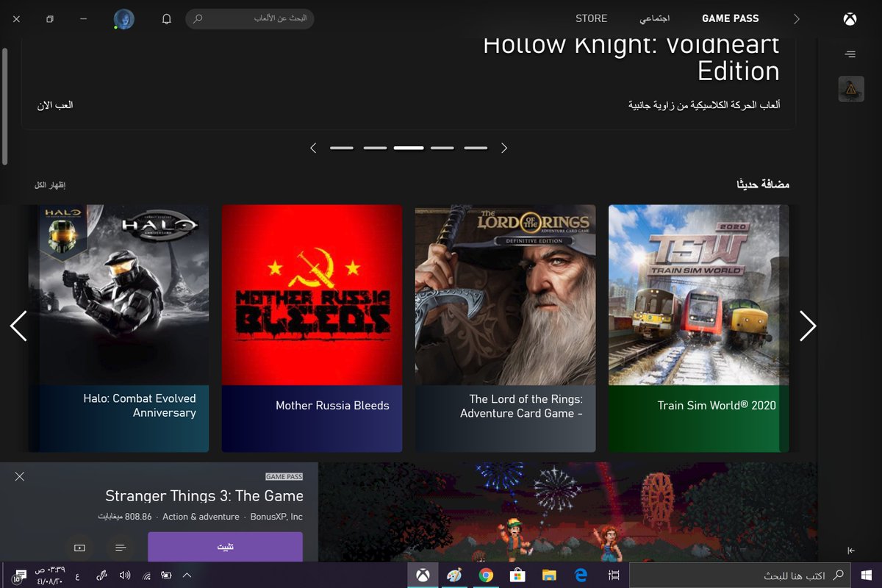Click the left vertical scrollbar
This screenshot has width=882, height=588.
point(5,107)
